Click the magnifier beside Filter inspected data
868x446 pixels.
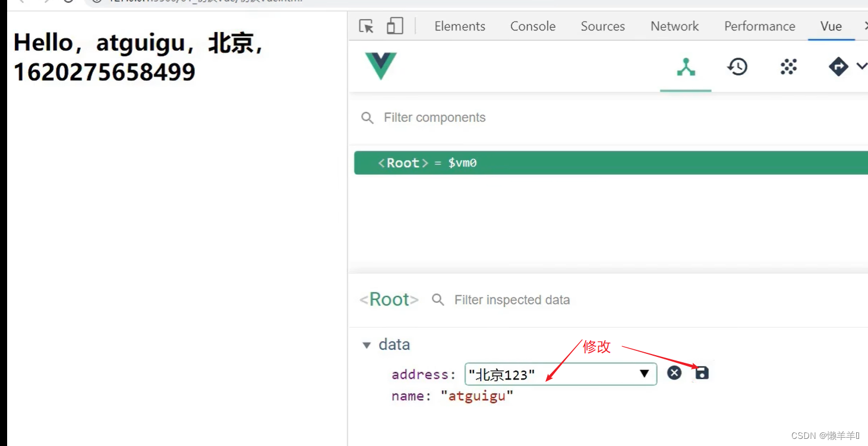coord(438,300)
